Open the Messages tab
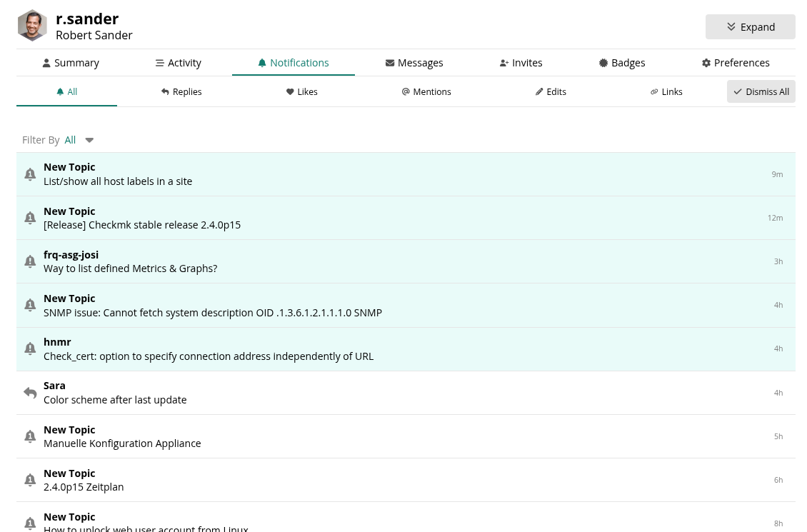Image resolution: width=807 pixels, height=532 pixels. [x=414, y=63]
